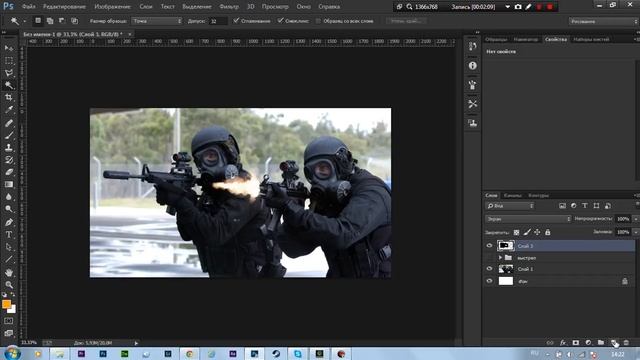Open the Файл menu

tap(28, 7)
